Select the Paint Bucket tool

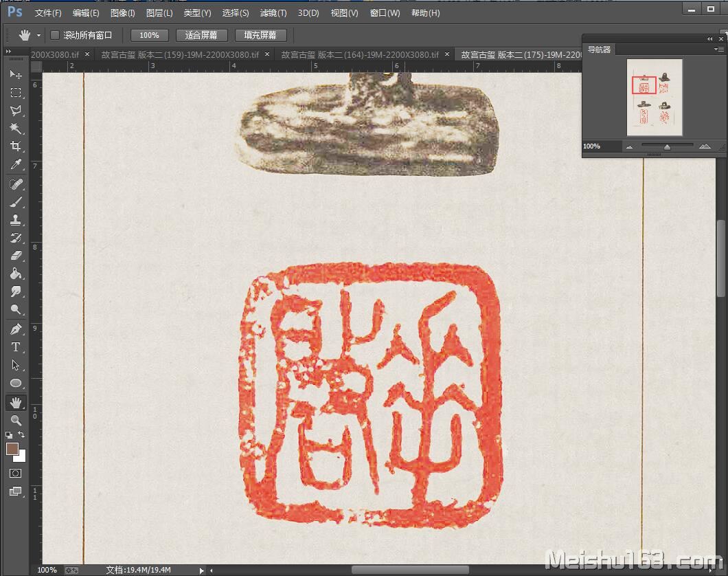click(16, 274)
